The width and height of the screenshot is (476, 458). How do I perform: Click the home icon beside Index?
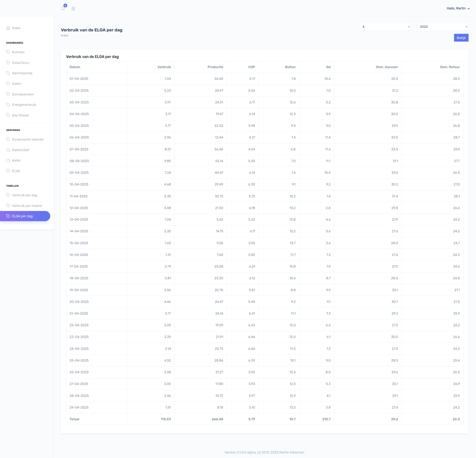(8, 28)
